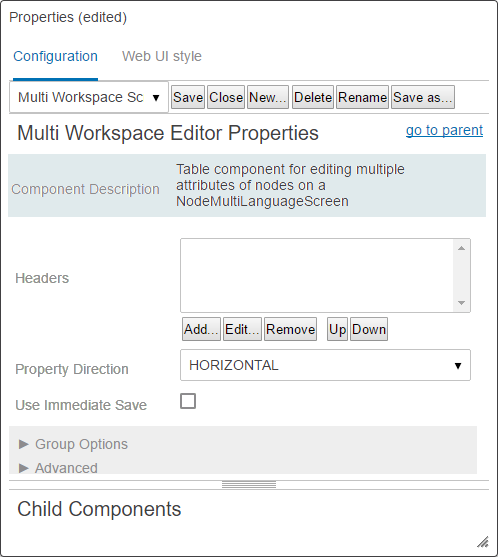Screen dimensions: 498x557
Task: Select the Configuration tab
Action: [x=55, y=56]
